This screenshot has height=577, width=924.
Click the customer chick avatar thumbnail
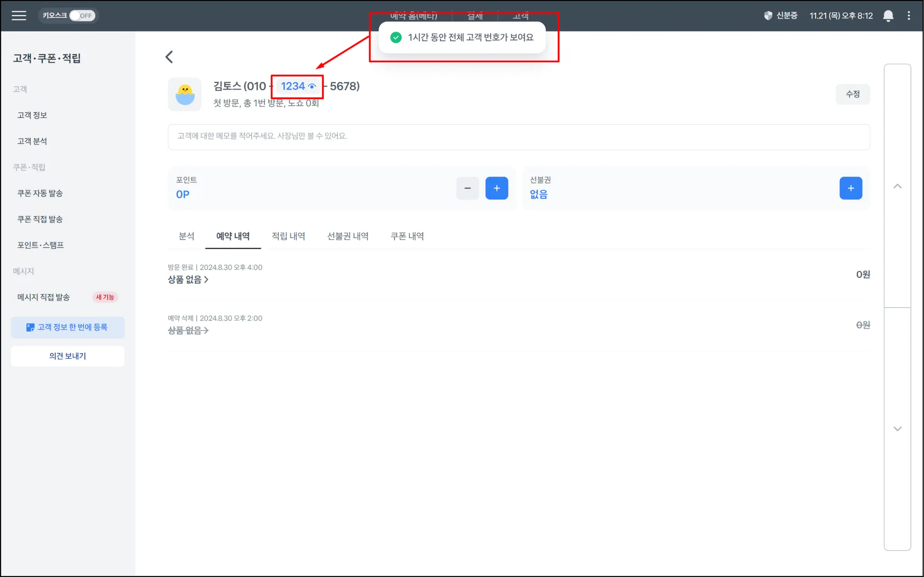185,94
